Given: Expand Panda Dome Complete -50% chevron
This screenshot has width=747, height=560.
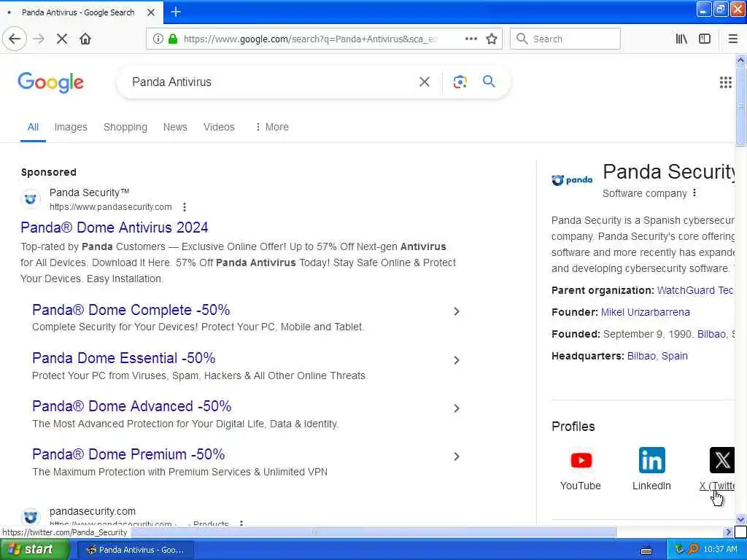Looking at the screenshot, I should coord(456,311).
